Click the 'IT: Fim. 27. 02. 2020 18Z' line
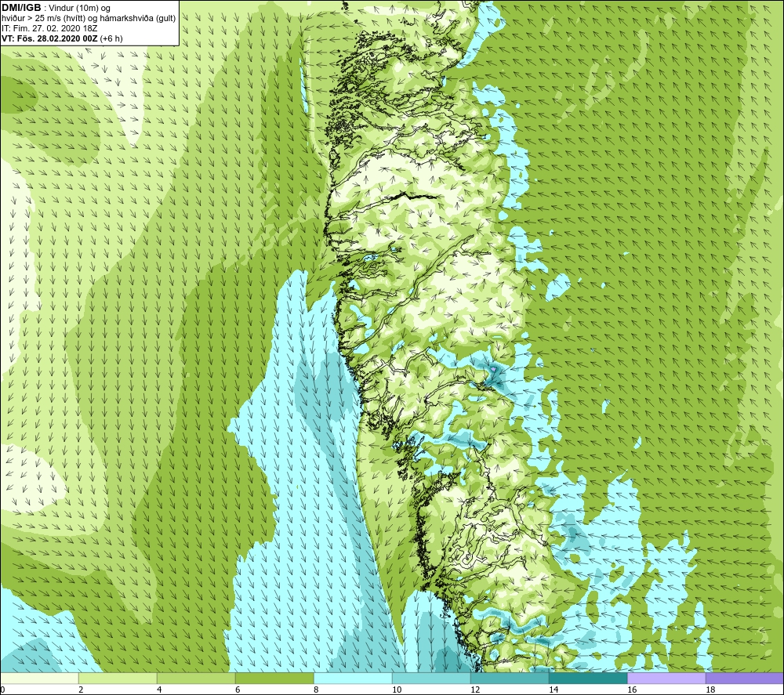This screenshot has height=695, width=784. click(x=49, y=28)
